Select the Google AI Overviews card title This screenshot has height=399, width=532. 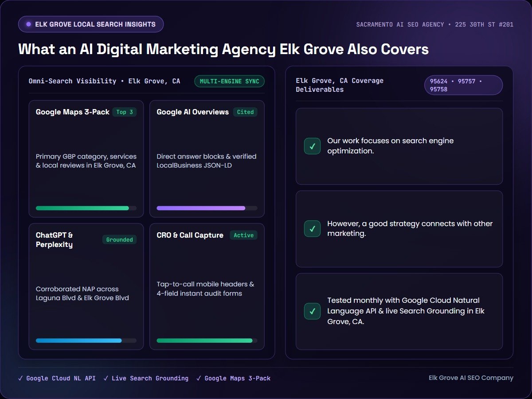(x=193, y=112)
